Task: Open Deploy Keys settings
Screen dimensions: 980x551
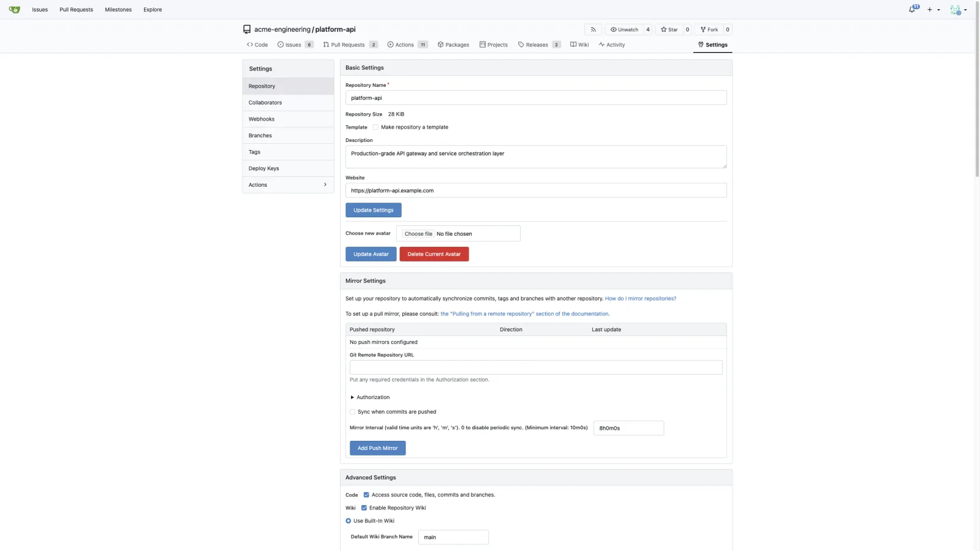Action: 288,168
